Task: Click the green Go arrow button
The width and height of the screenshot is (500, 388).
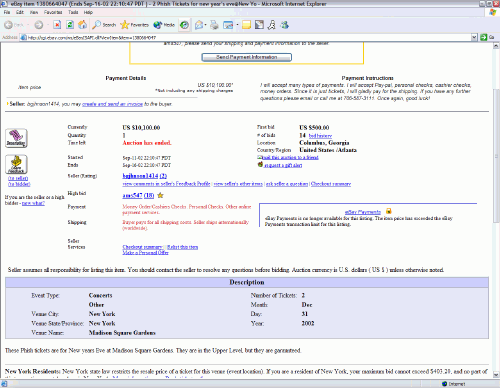Action: [x=484, y=37]
